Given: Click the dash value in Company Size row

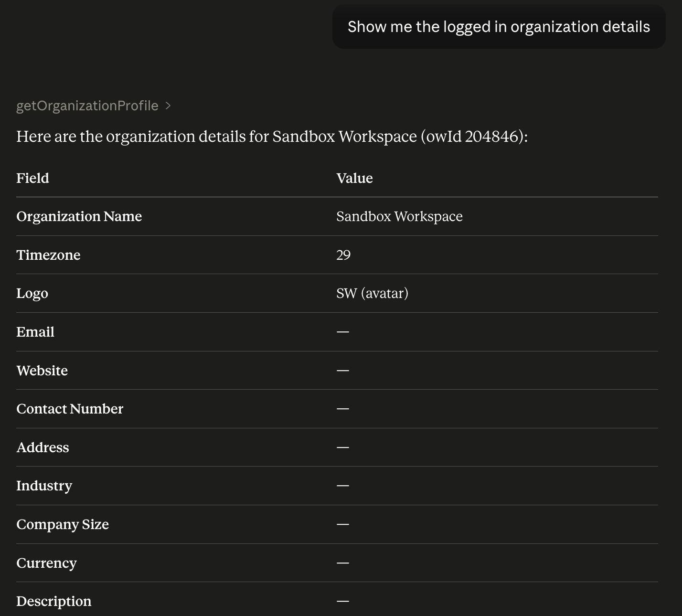Looking at the screenshot, I should pyautogui.click(x=343, y=524).
